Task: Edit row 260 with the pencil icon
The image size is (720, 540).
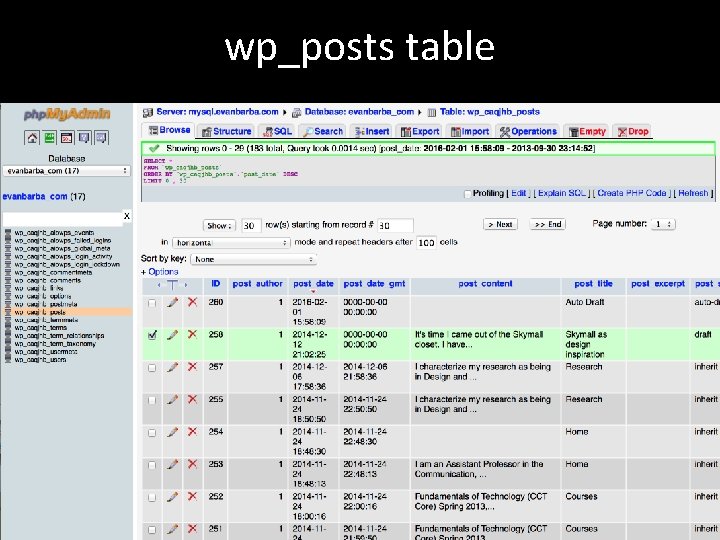Action: (x=173, y=302)
